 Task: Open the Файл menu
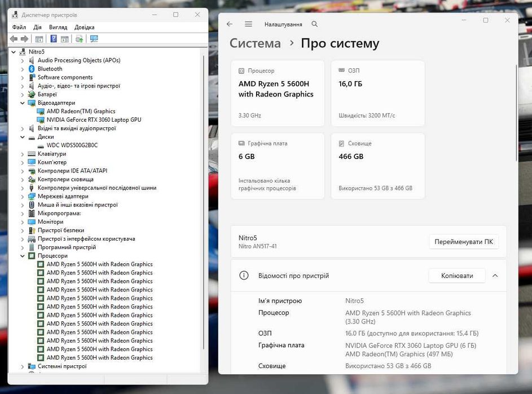pyautogui.click(x=19, y=27)
